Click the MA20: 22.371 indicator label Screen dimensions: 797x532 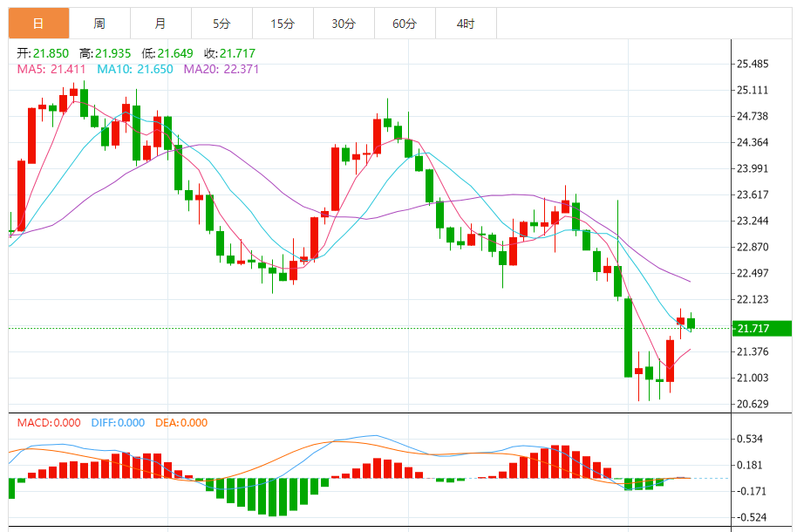click(x=221, y=69)
